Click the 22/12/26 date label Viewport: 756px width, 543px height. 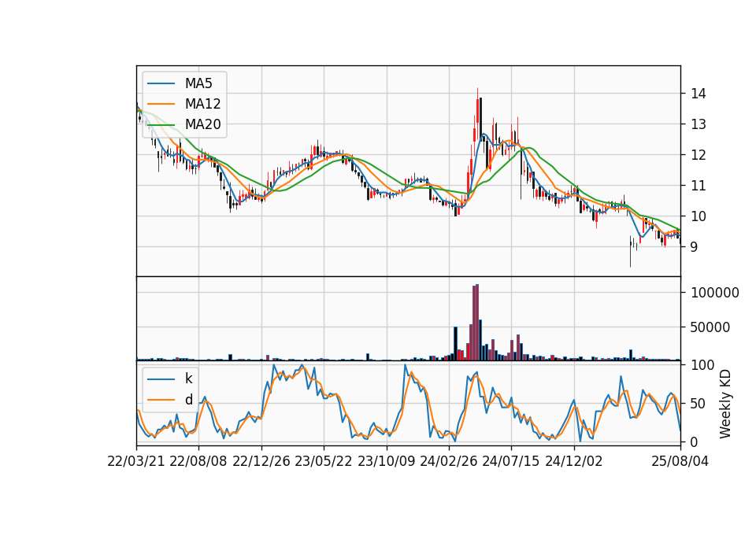coord(261,461)
